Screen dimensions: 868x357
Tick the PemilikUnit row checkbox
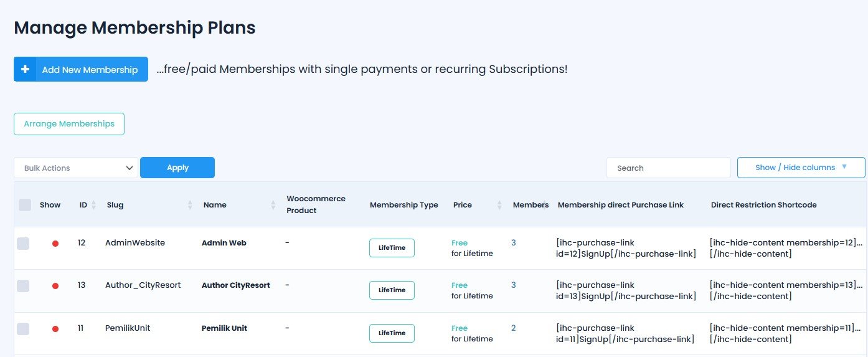click(x=23, y=329)
